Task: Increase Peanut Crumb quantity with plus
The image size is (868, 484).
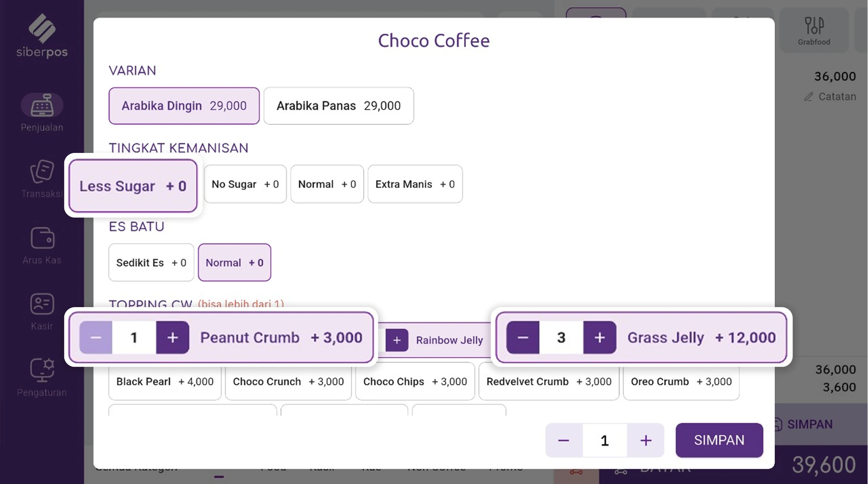Action: 172,337
